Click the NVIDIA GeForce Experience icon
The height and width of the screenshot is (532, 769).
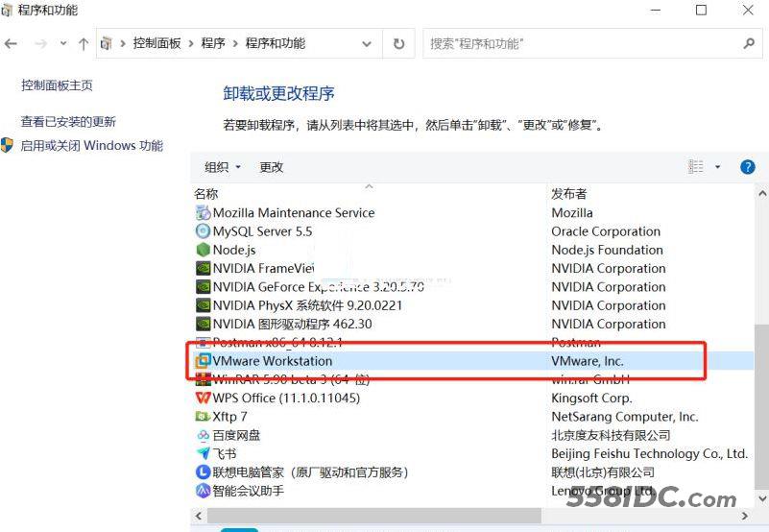203,287
